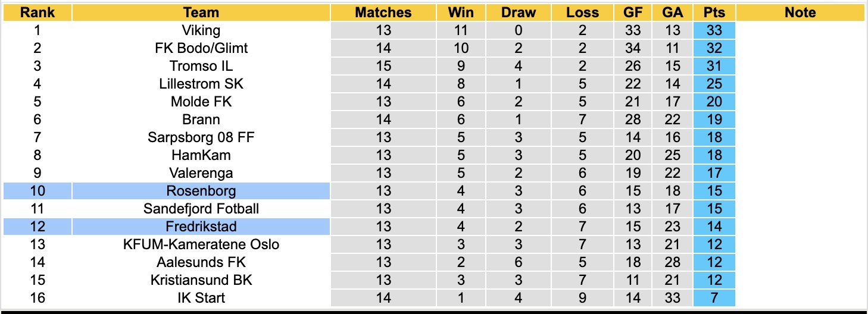Select the highlighted Fredrikstad team cell
This screenshot has width=868, height=314.
pos(201,227)
